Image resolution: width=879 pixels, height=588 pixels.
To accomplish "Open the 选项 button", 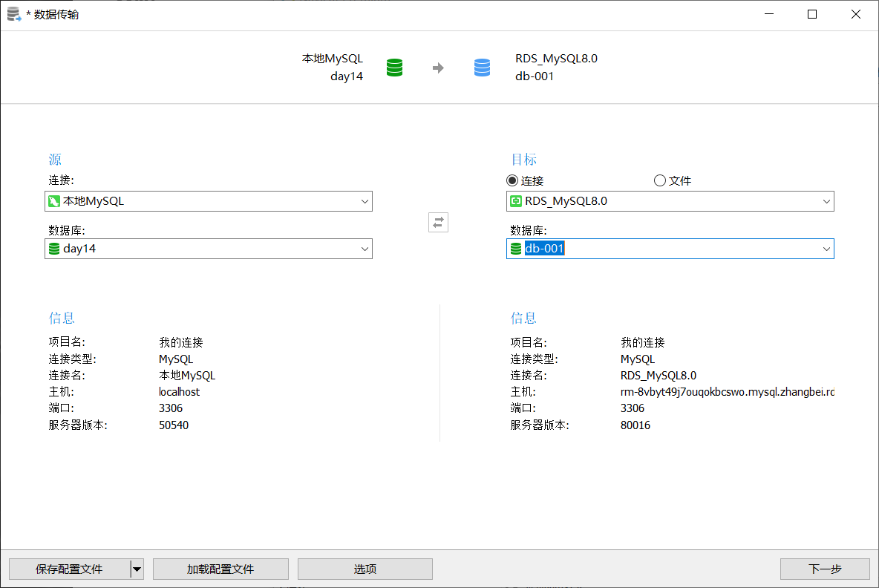I will tap(365, 569).
